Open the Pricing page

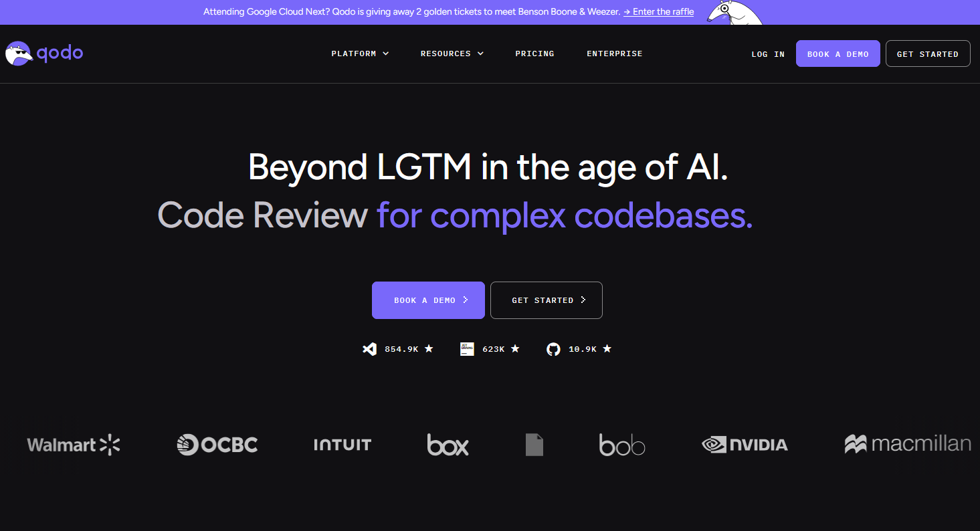click(x=534, y=54)
